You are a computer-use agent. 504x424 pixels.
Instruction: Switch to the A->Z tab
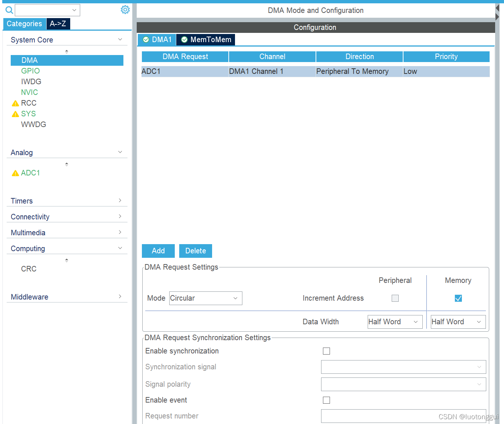(x=58, y=24)
